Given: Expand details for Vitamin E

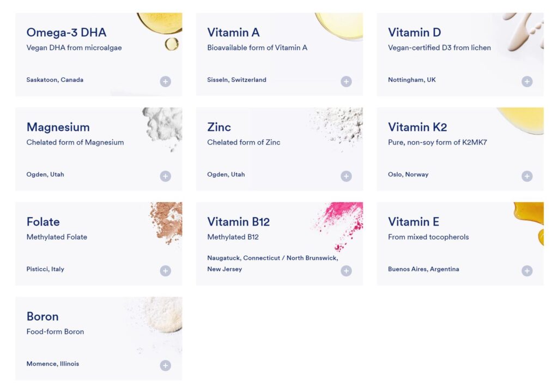Looking at the screenshot, I should click(x=527, y=270).
